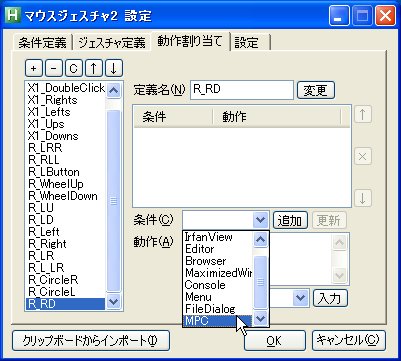Select R_Right in the gesture list
The height and width of the screenshot is (361, 401).
click(x=66, y=244)
